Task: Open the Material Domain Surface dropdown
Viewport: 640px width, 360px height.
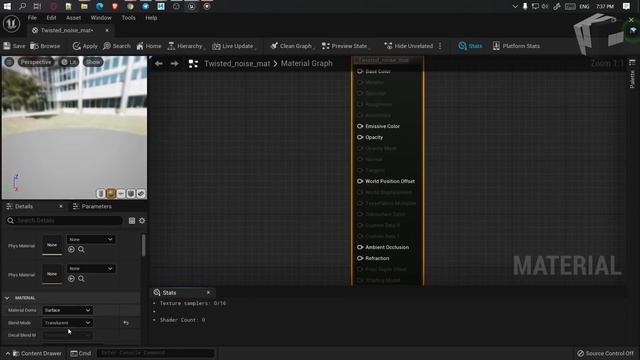Action: [67, 310]
